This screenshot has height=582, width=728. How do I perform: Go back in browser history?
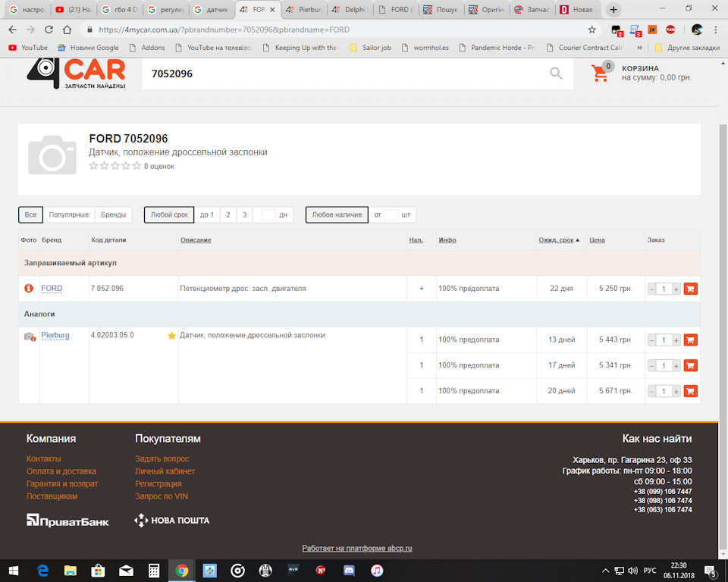point(13,30)
